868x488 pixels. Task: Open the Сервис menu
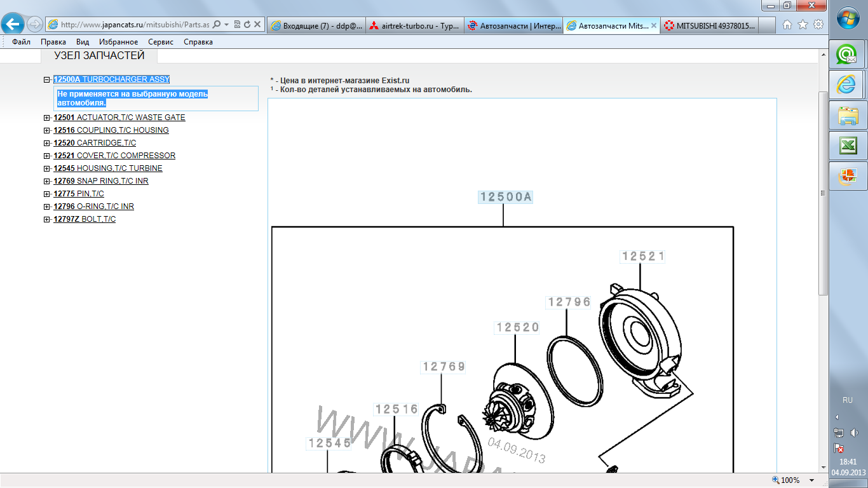[x=161, y=42]
